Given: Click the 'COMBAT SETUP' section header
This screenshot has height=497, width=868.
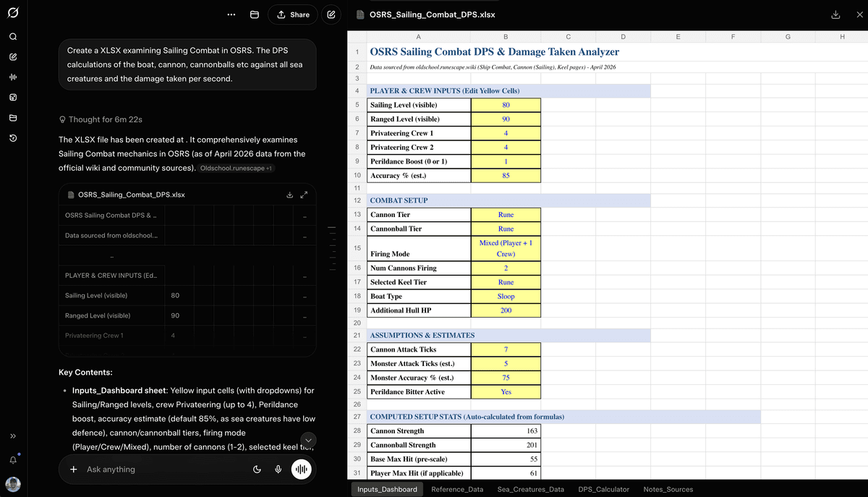Looking at the screenshot, I should coord(509,200).
